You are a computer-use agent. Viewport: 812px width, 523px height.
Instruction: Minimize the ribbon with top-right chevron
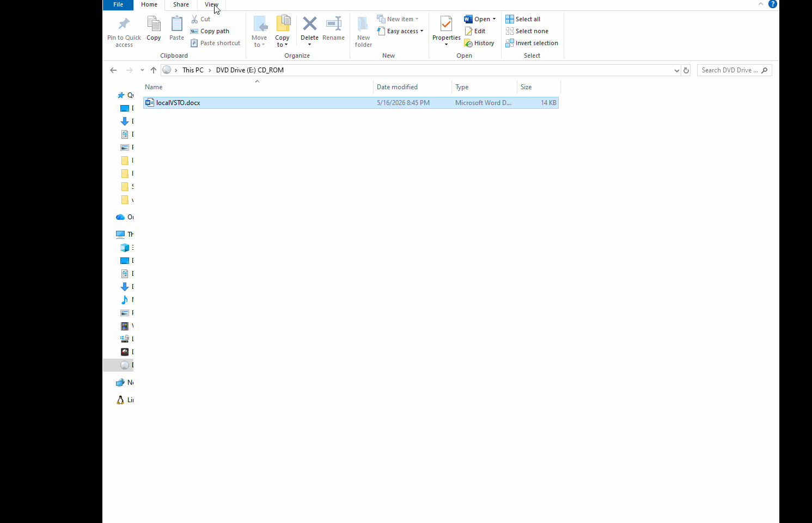coord(761,4)
